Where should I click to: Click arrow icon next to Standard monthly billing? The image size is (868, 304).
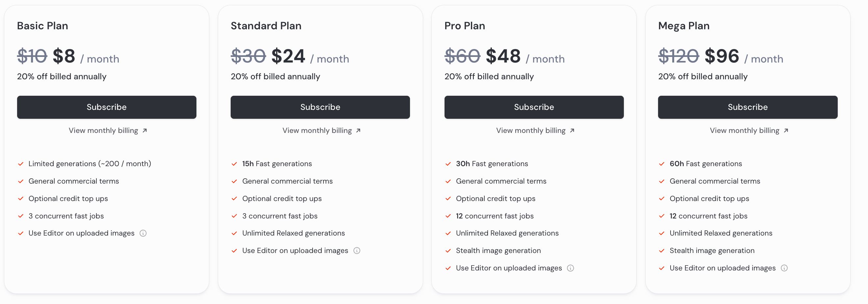tap(359, 131)
